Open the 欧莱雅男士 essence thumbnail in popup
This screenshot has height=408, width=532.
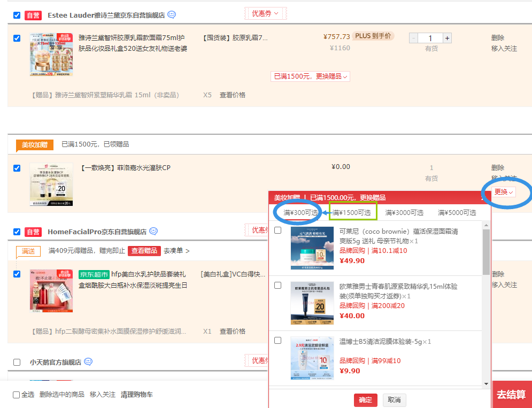click(x=312, y=303)
